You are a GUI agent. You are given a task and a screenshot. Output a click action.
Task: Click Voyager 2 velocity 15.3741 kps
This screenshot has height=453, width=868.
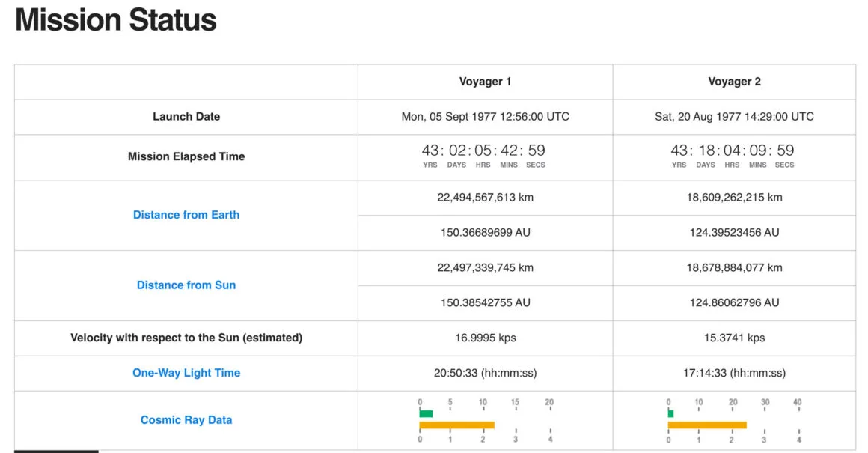734,338
